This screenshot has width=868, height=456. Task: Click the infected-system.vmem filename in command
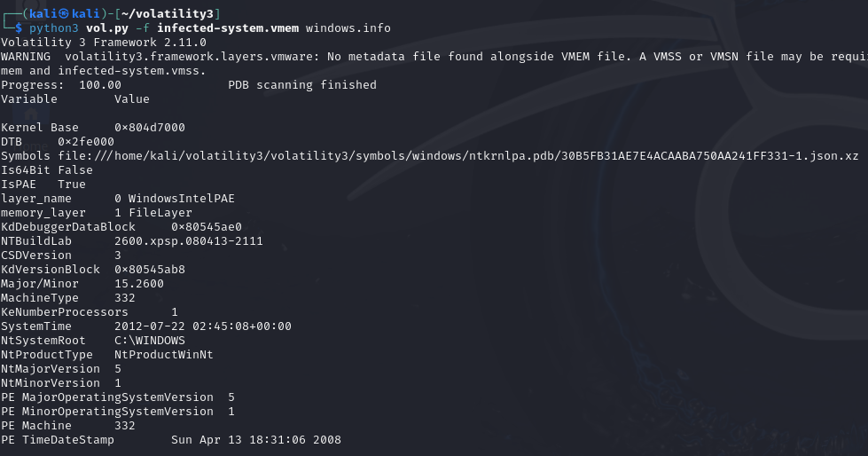click(228, 28)
